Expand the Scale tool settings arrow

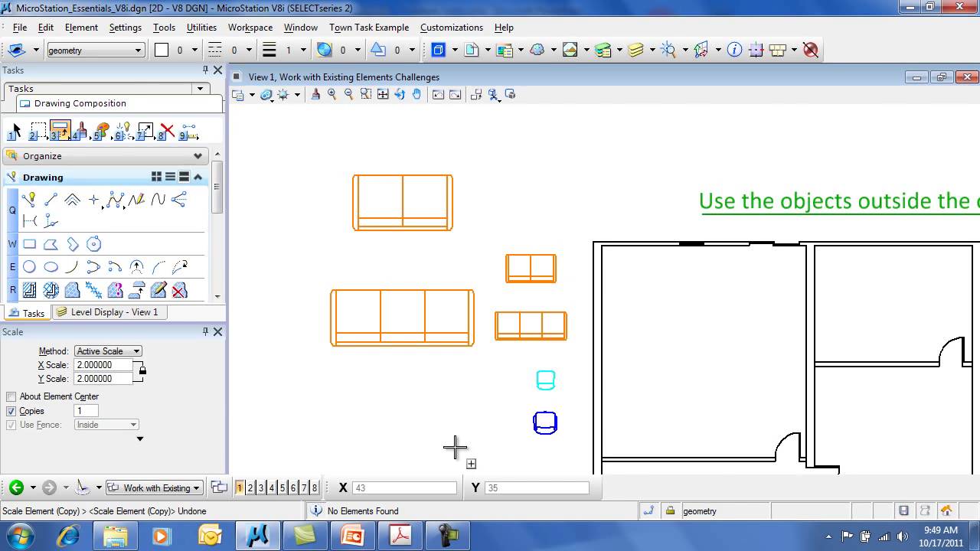click(x=139, y=439)
